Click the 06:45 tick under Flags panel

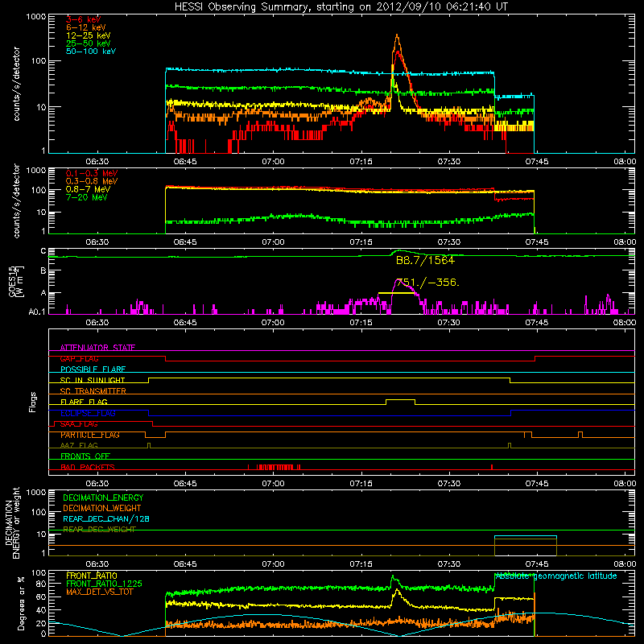185,484
